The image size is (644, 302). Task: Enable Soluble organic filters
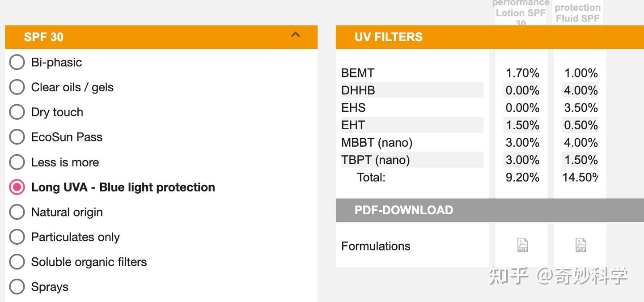point(17,262)
